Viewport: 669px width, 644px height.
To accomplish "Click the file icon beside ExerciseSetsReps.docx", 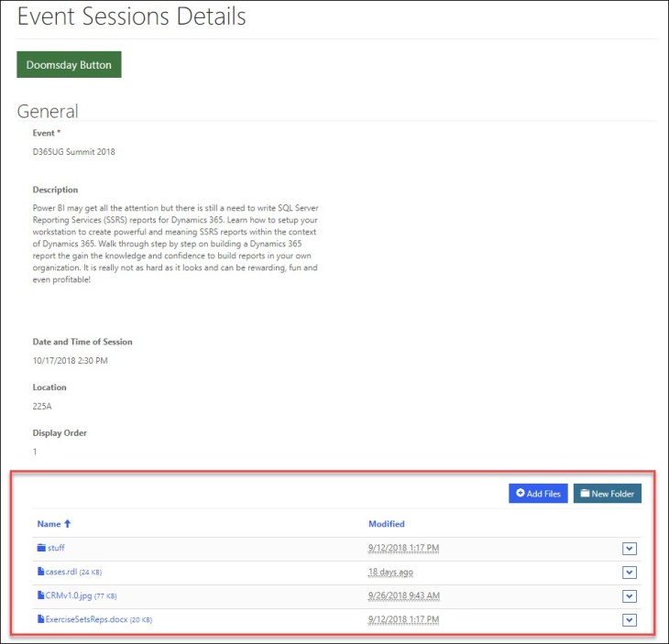I will tap(41, 619).
